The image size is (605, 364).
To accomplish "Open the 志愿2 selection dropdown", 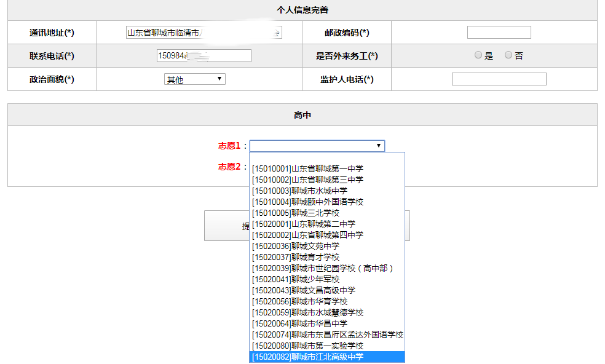I will 317,166.
